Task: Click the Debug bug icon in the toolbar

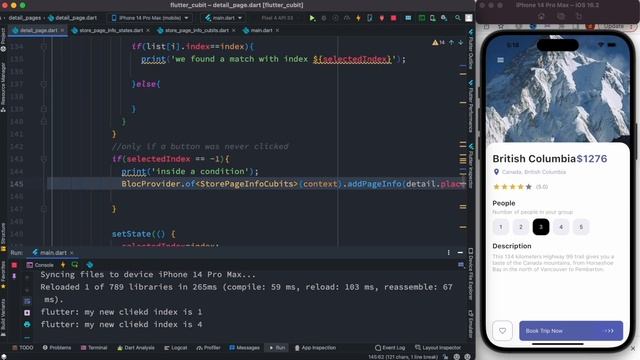Action: click(x=324, y=18)
